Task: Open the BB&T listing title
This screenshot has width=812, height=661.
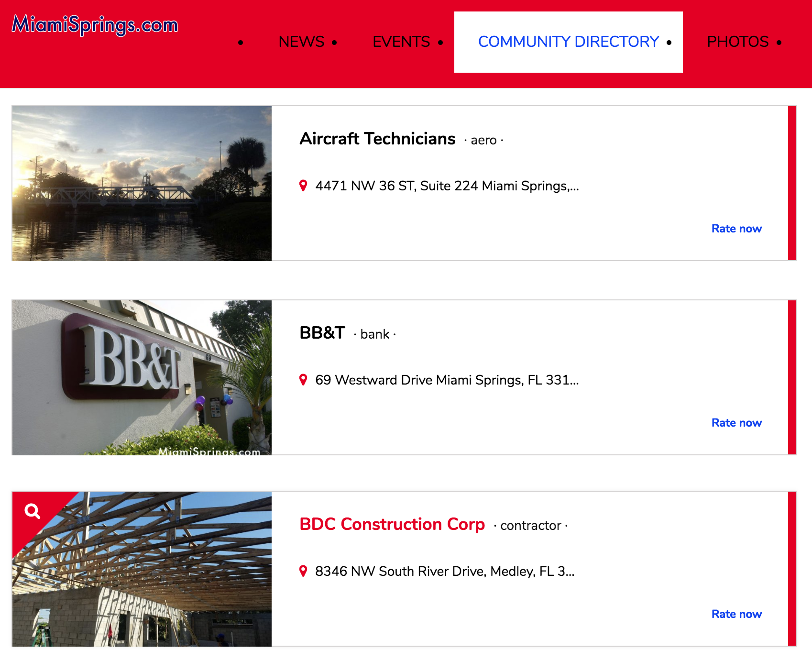Action: tap(322, 333)
